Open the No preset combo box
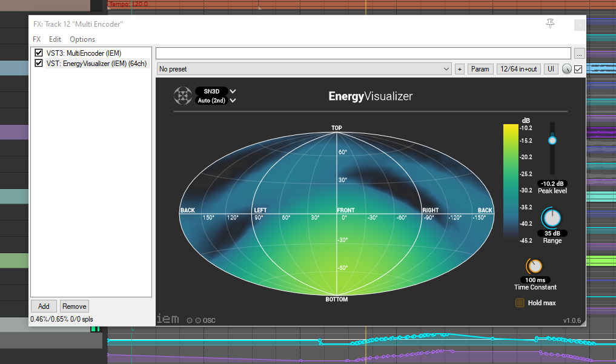This screenshot has width=616, height=364. tap(303, 69)
